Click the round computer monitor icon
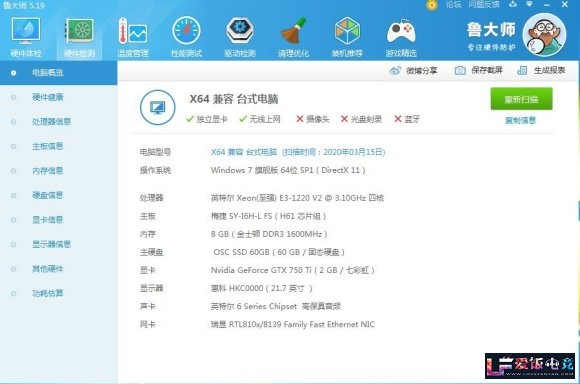 pyautogui.click(x=158, y=107)
